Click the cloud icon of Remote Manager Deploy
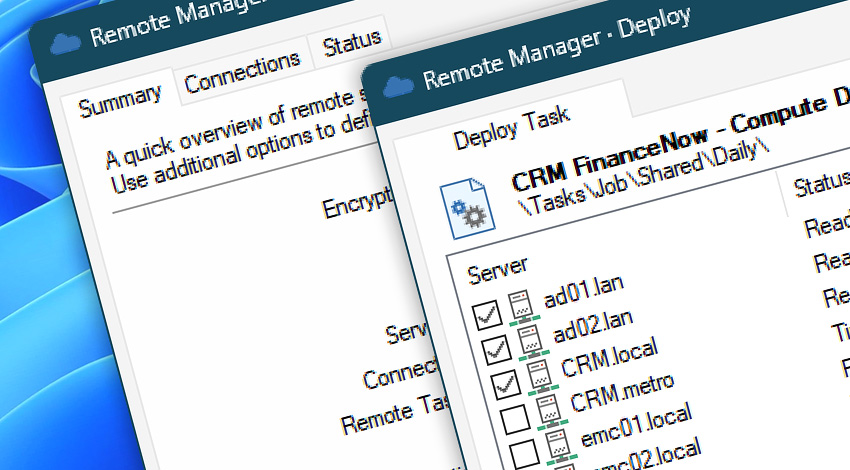Viewport: 850px width, 470px height. click(399, 87)
